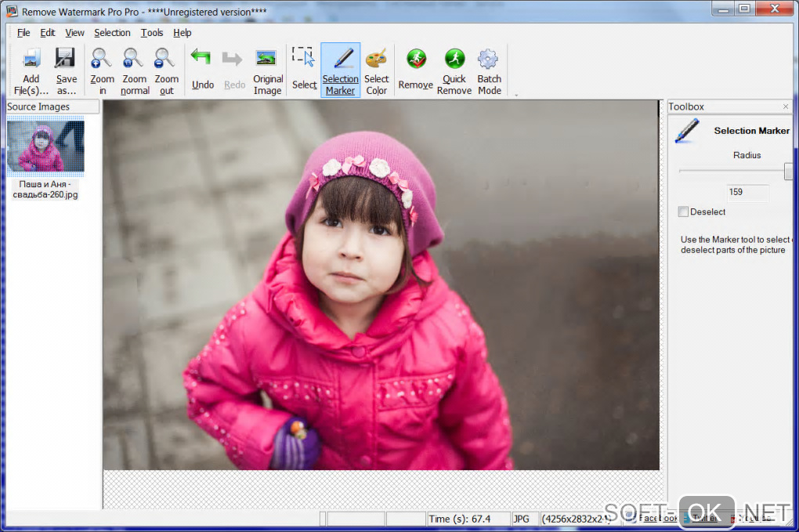Open the File menu
Image resolution: width=799 pixels, height=532 pixels.
tap(23, 33)
